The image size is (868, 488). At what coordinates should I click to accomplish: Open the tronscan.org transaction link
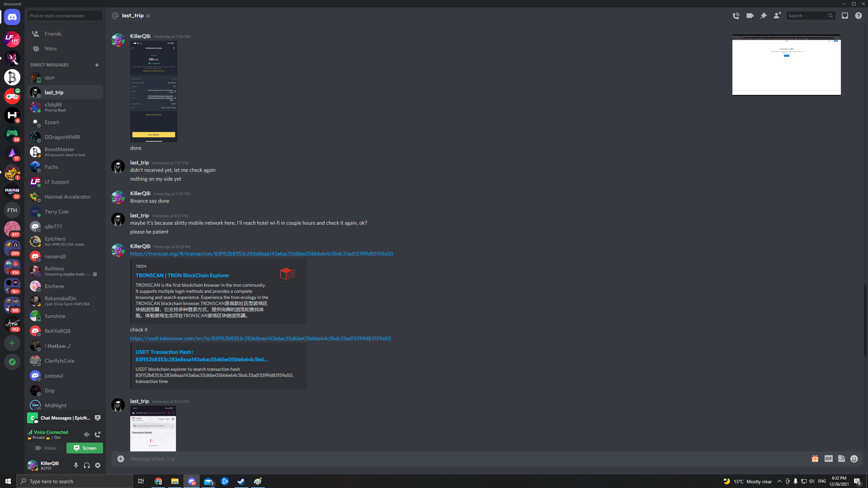[x=262, y=254]
